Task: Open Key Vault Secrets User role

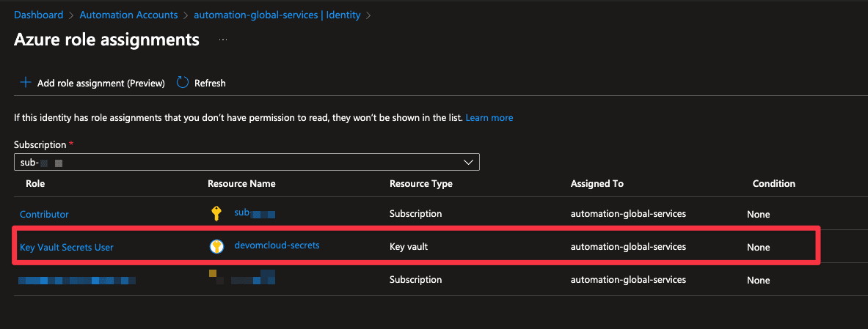Action: pyautogui.click(x=67, y=248)
